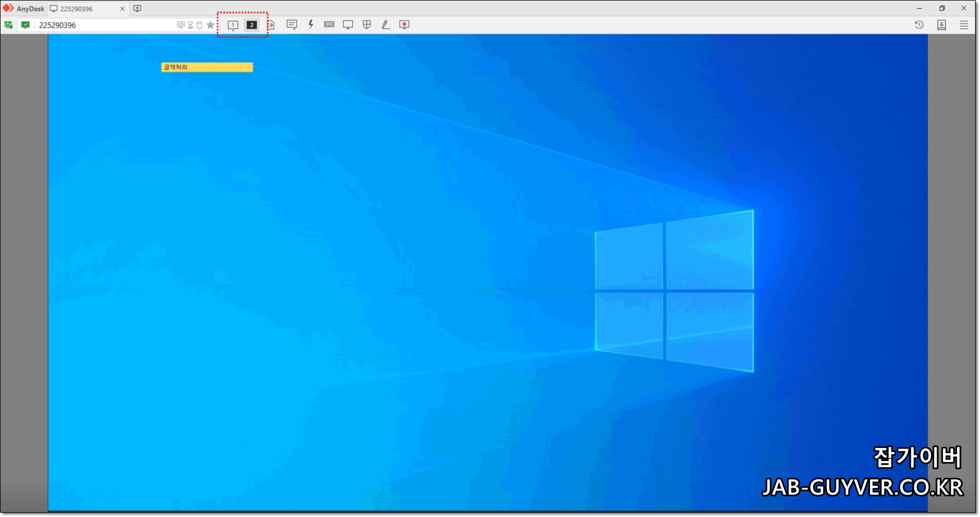Open the AnyDesk hamburger main menu
This screenshot has width=980, height=517.
(964, 25)
